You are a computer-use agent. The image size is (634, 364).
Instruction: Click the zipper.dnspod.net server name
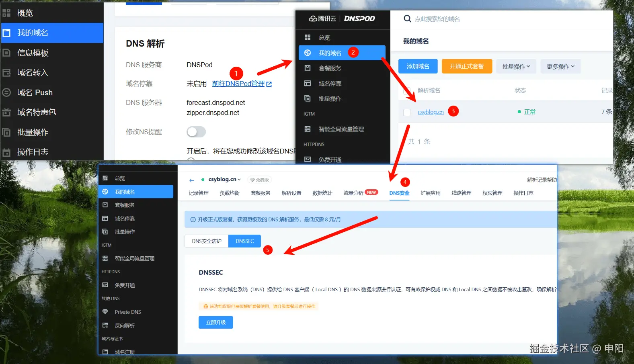pos(213,112)
